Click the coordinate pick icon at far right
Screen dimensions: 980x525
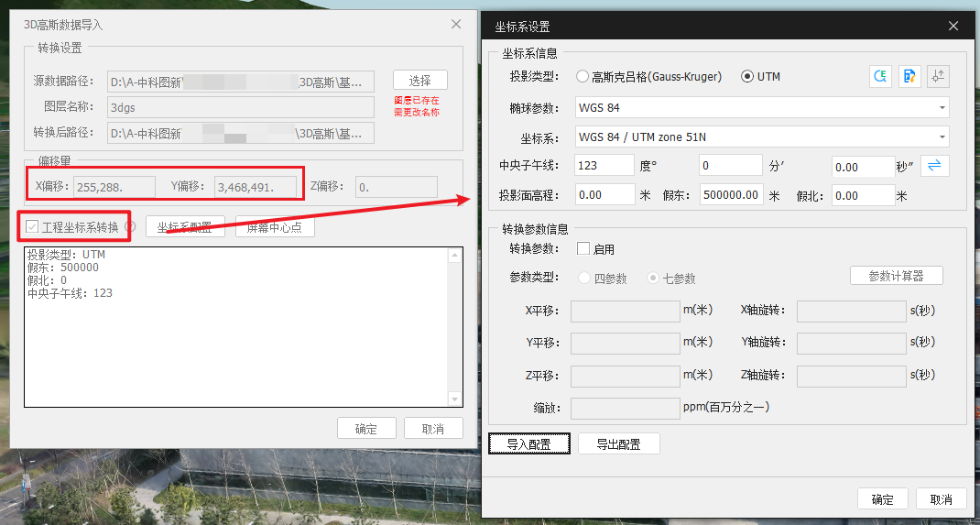(x=937, y=77)
